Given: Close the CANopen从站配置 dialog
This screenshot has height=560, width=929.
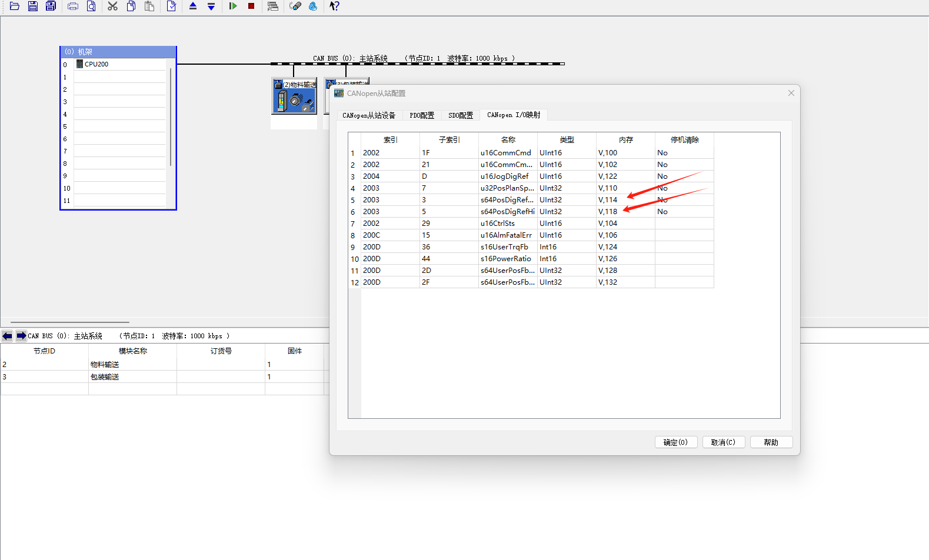Looking at the screenshot, I should [x=791, y=93].
